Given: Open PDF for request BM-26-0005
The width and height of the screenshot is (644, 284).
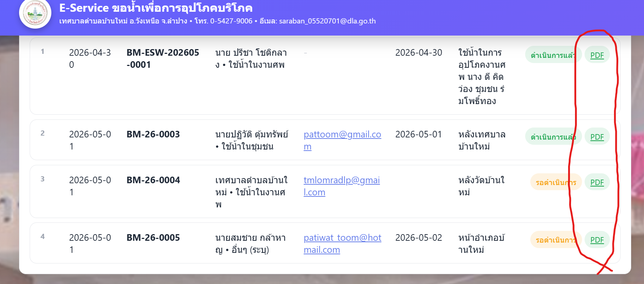Looking at the screenshot, I should tap(597, 240).
